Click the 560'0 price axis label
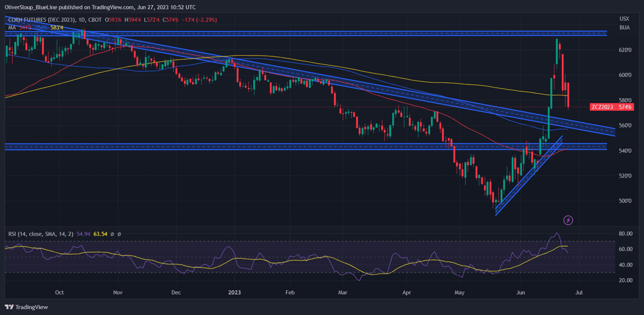This screenshot has width=644, height=315. (x=624, y=126)
